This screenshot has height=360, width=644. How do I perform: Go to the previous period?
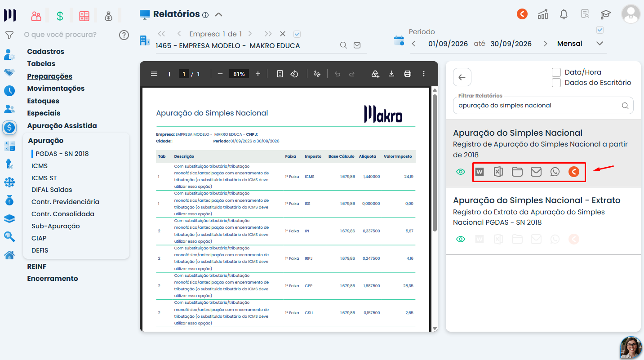click(x=413, y=44)
